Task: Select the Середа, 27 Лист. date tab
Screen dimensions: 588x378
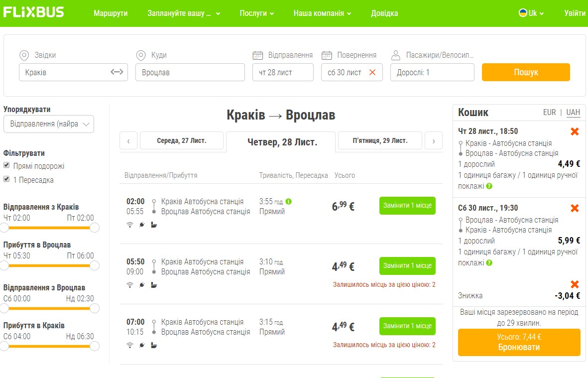Action: click(x=182, y=140)
